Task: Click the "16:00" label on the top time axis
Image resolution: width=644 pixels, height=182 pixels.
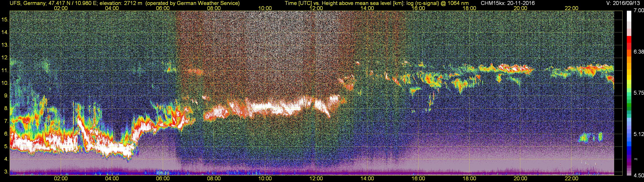Action: click(418, 8)
